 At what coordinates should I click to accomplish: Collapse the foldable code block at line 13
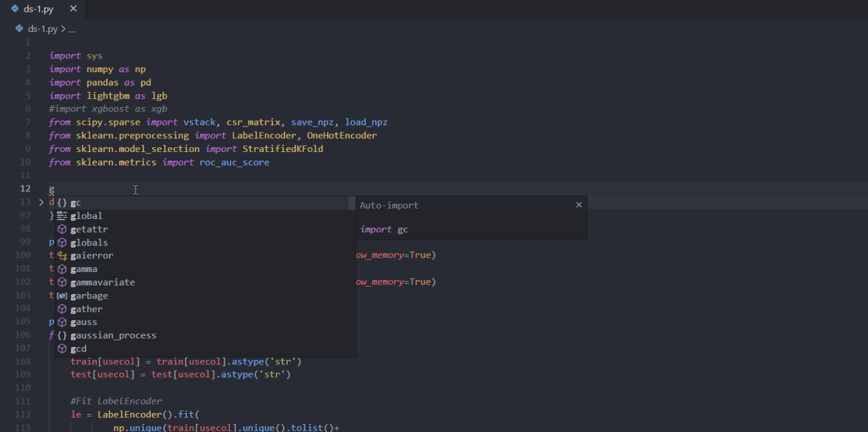41,201
